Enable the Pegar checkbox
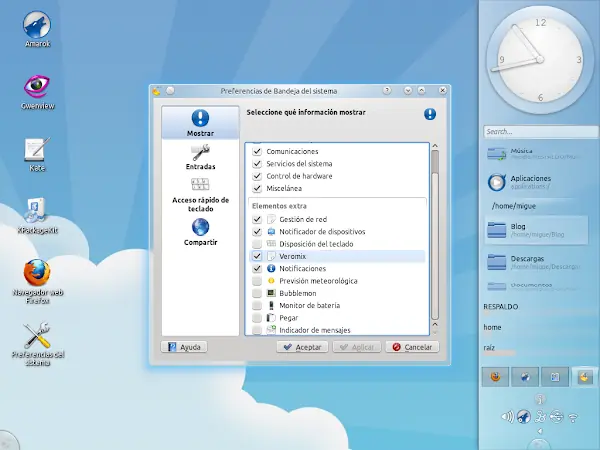Image resolution: width=600 pixels, height=450 pixels. (257, 318)
